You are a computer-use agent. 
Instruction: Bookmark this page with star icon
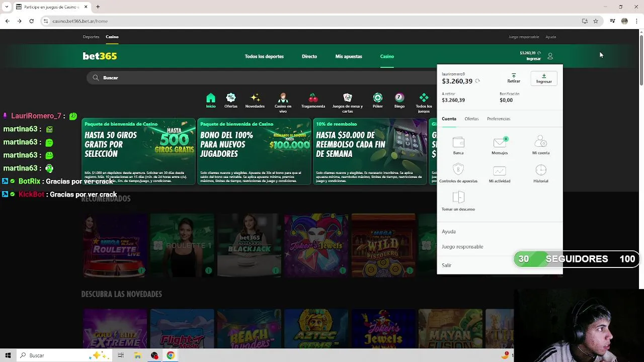tap(596, 21)
